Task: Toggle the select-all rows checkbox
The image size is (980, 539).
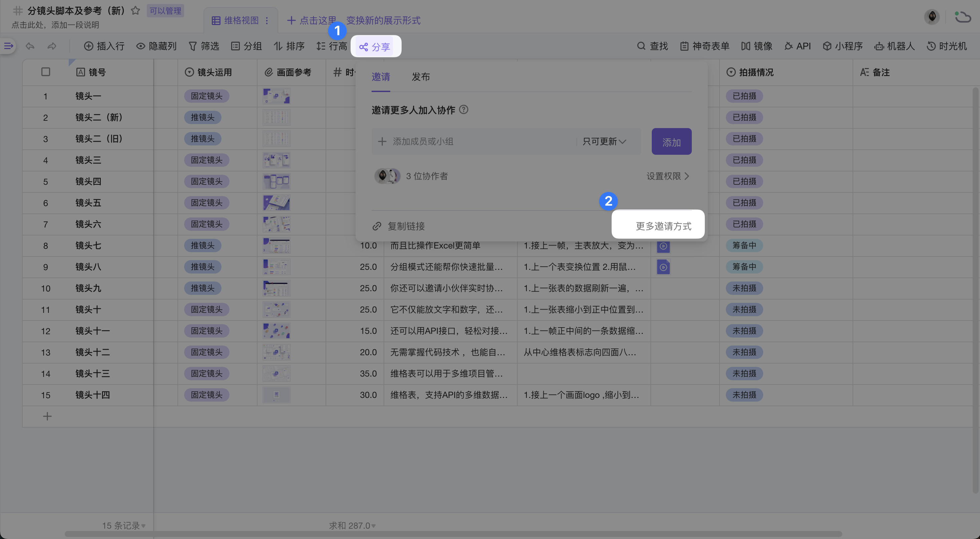Action: (x=46, y=72)
